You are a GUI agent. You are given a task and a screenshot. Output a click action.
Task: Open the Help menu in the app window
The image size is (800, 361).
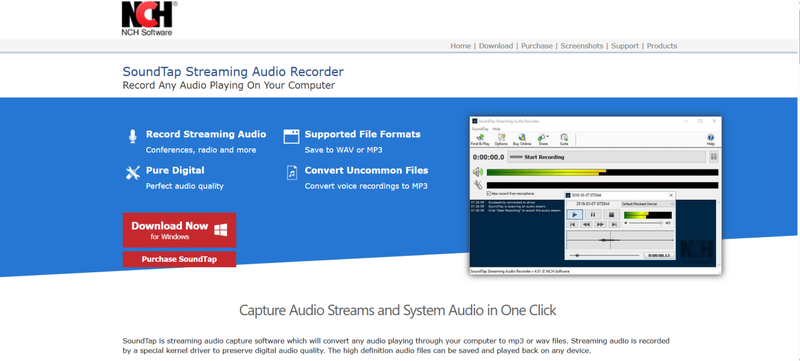click(x=496, y=129)
